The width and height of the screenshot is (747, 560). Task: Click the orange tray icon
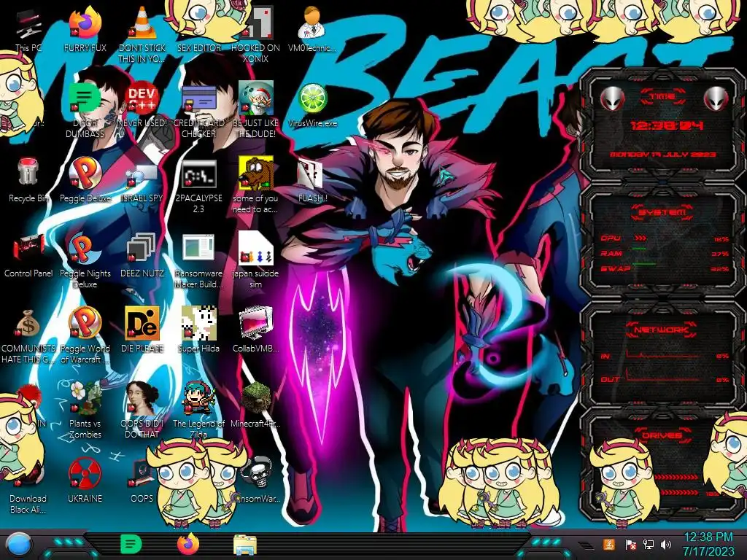[x=609, y=544]
